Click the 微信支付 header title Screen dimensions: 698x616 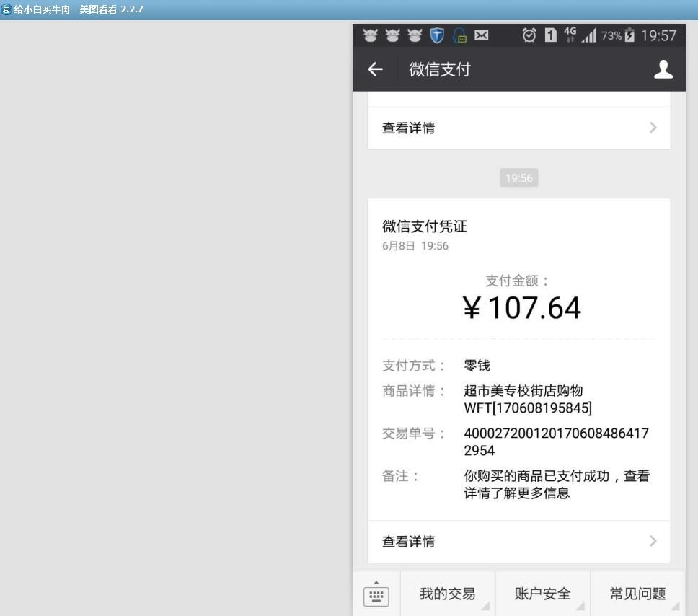(x=440, y=69)
